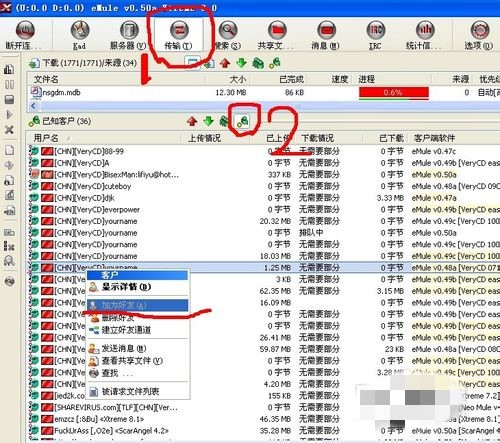Screen dimensions: 500x443
Task: Choose 显示详情 (D) in the context menu
Action: tap(138, 287)
